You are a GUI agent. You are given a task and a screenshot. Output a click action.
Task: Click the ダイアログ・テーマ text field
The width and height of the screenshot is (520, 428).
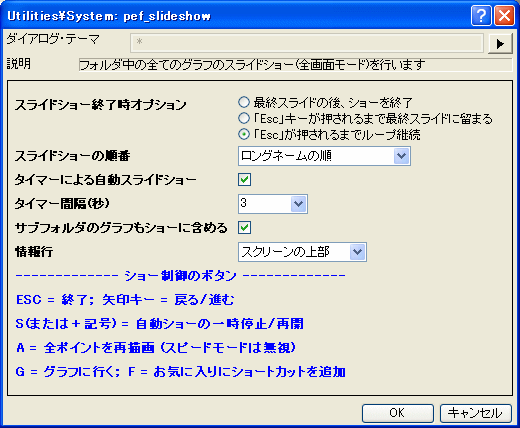click(x=307, y=43)
